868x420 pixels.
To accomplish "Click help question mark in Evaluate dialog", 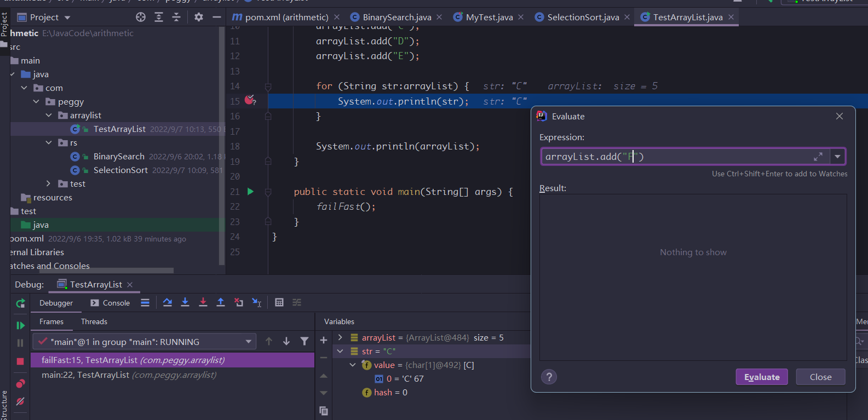I will 549,377.
